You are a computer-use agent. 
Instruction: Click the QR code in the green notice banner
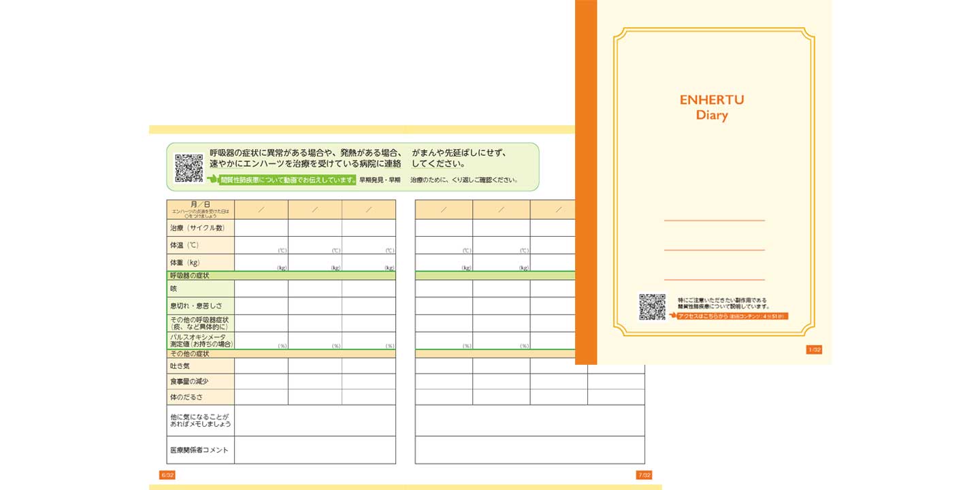pyautogui.click(x=189, y=168)
